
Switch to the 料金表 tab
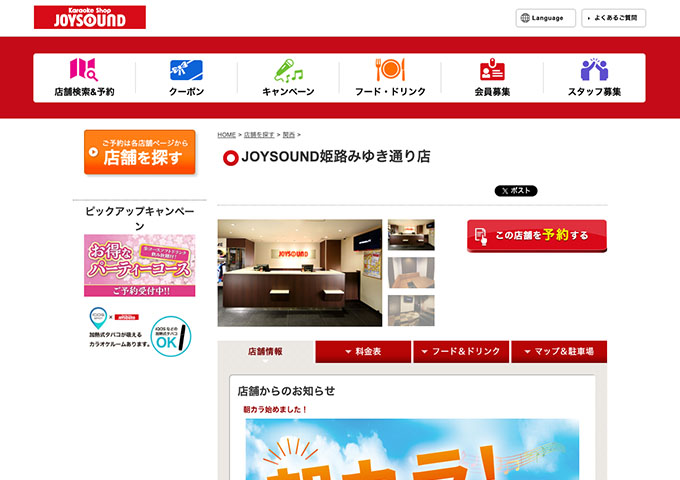pyautogui.click(x=363, y=352)
